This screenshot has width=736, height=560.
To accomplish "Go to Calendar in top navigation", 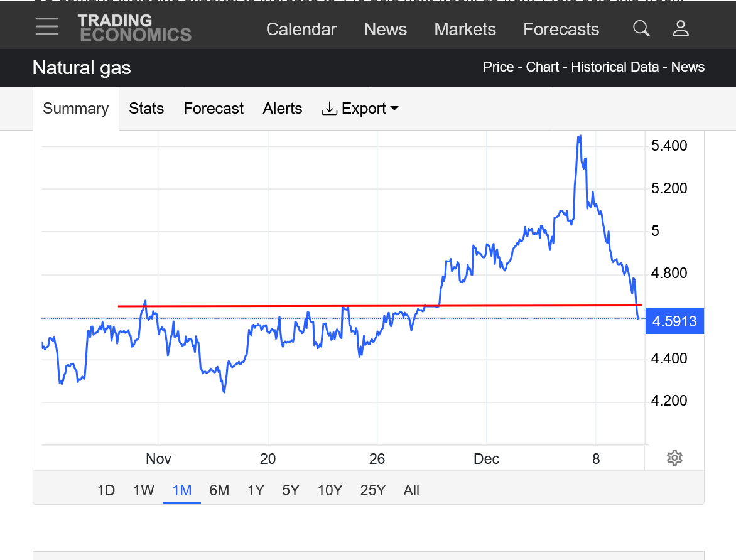I will (301, 30).
